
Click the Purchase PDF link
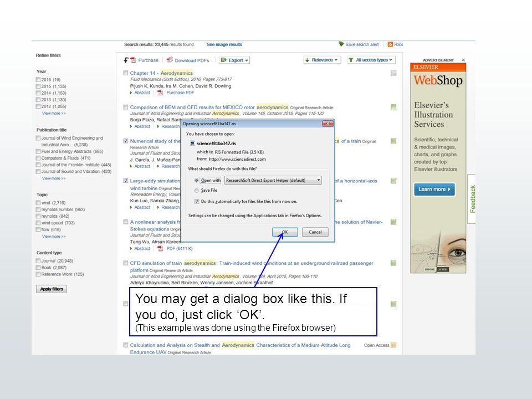coord(180,93)
